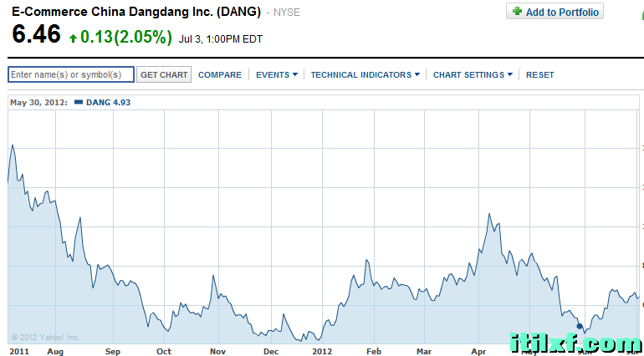Image resolution: width=644 pixels, height=356 pixels.
Task: Click the Oct label on the time axis
Action: click(164, 352)
